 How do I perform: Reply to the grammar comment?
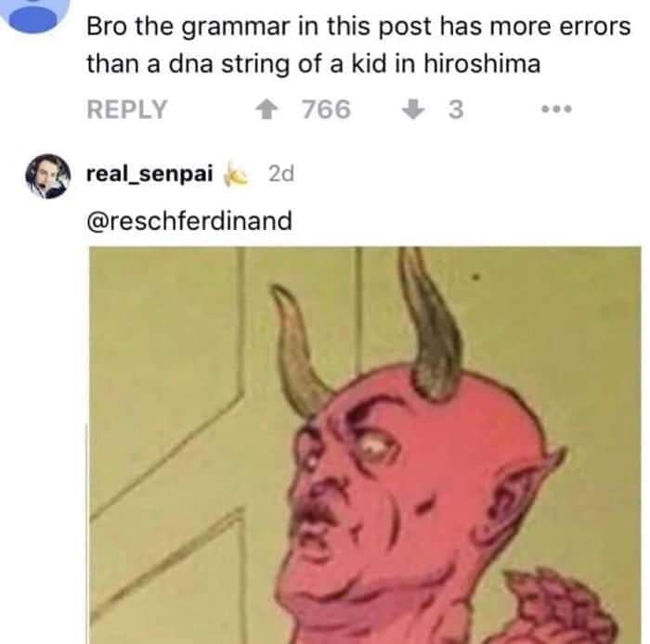127,109
